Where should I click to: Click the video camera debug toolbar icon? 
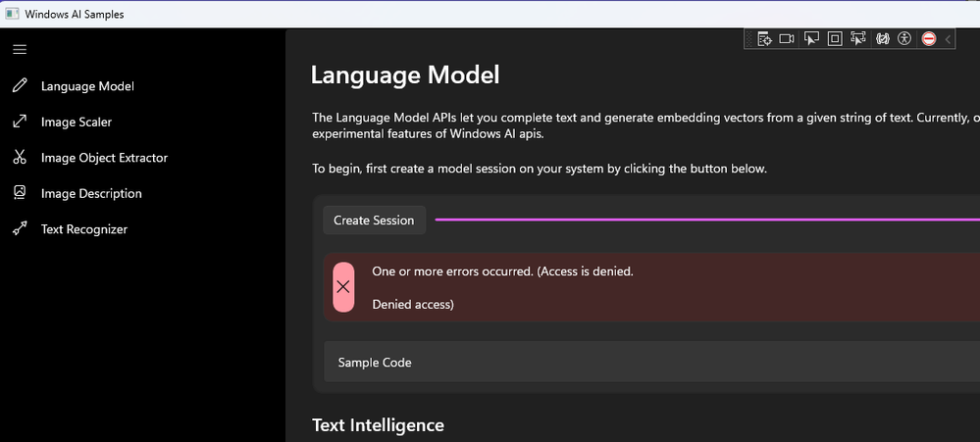click(x=786, y=38)
